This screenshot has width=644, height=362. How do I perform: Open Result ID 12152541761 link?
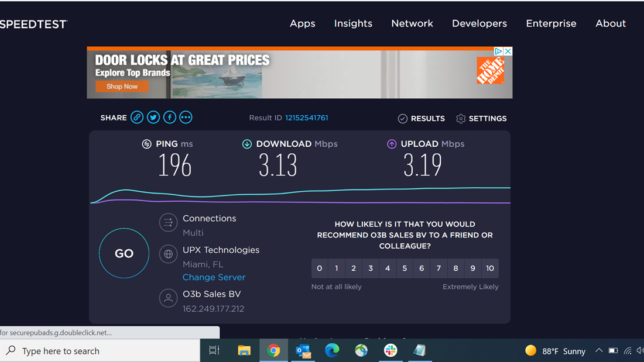306,118
